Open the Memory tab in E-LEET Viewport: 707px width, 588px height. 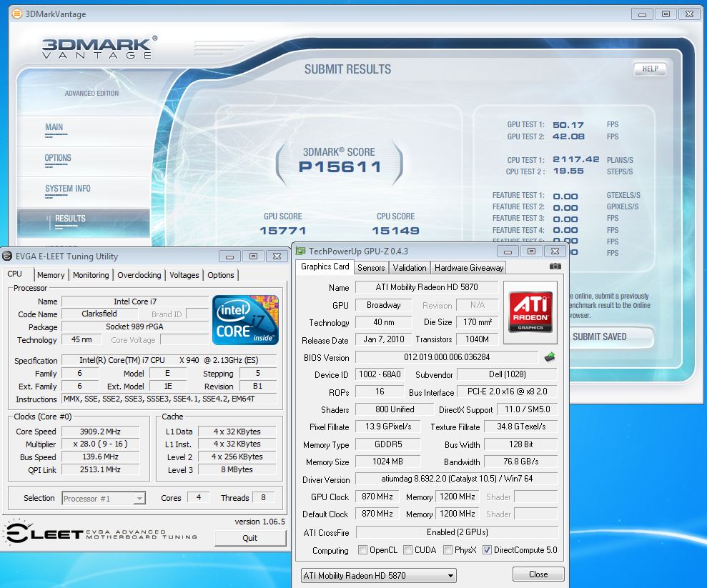click(51, 275)
